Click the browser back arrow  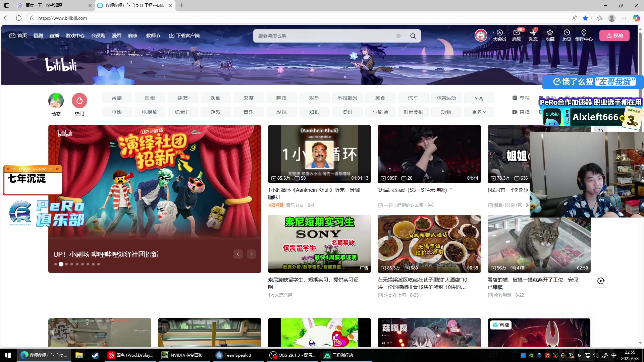pos(7,18)
